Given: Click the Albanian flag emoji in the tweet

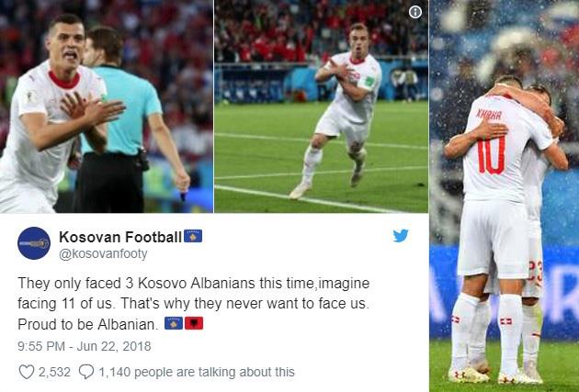Looking at the screenshot, I should 194,323.
